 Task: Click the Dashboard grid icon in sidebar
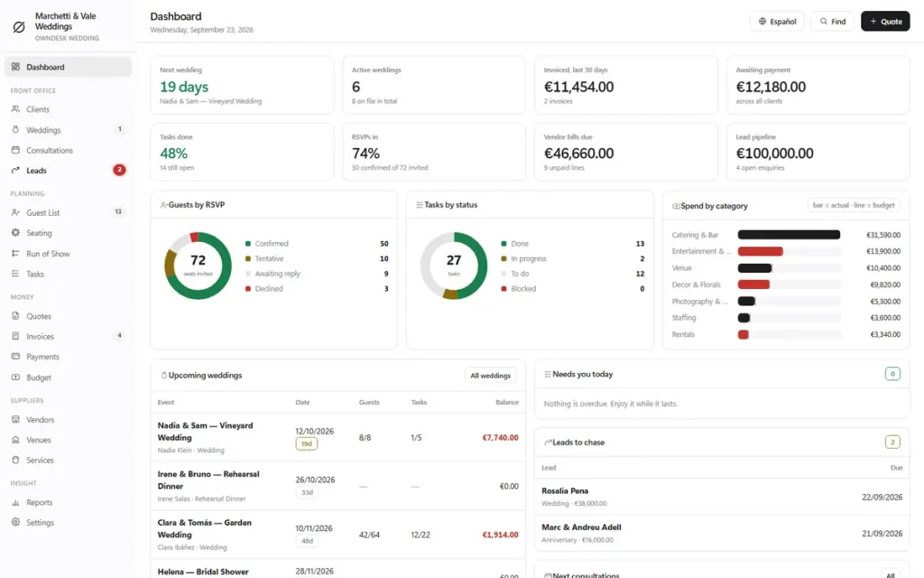click(15, 67)
